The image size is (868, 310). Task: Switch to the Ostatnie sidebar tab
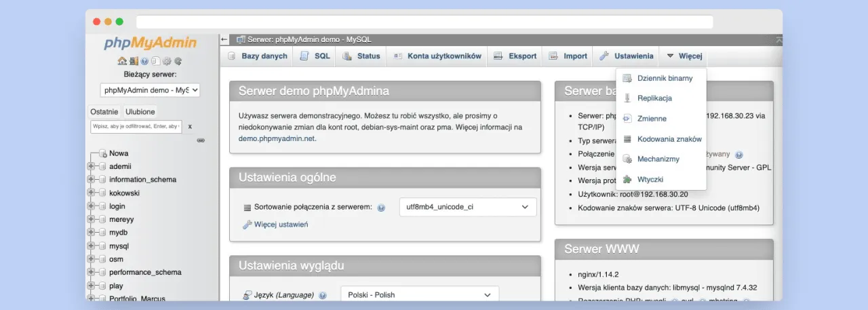point(104,112)
